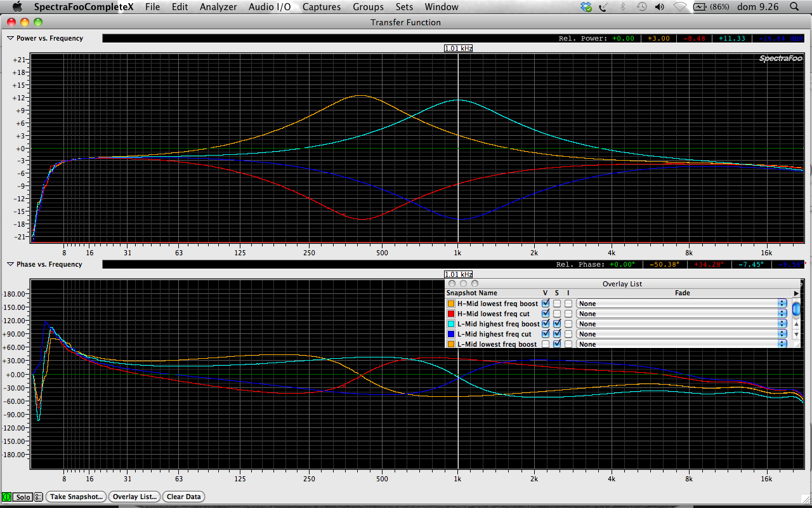Enable S checkbox for H-Mid lowest freq boost
Viewport: 812px width, 508px height.
coord(557,304)
